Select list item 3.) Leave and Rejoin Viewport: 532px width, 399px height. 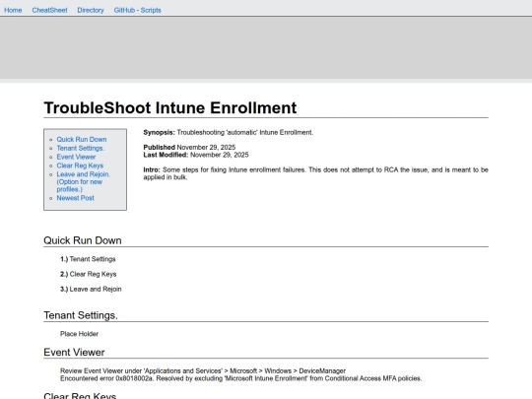(91, 289)
